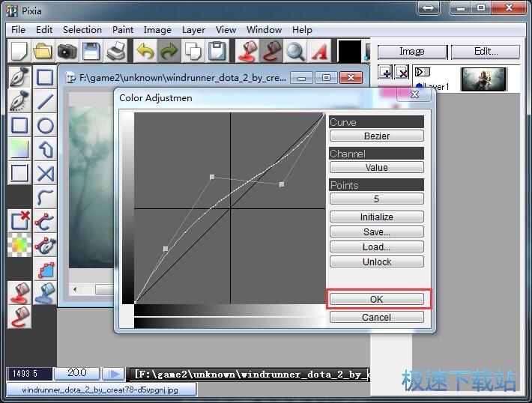Redo using the green arrow icon
Image resolution: width=532 pixels, height=403 pixels.
(169, 51)
